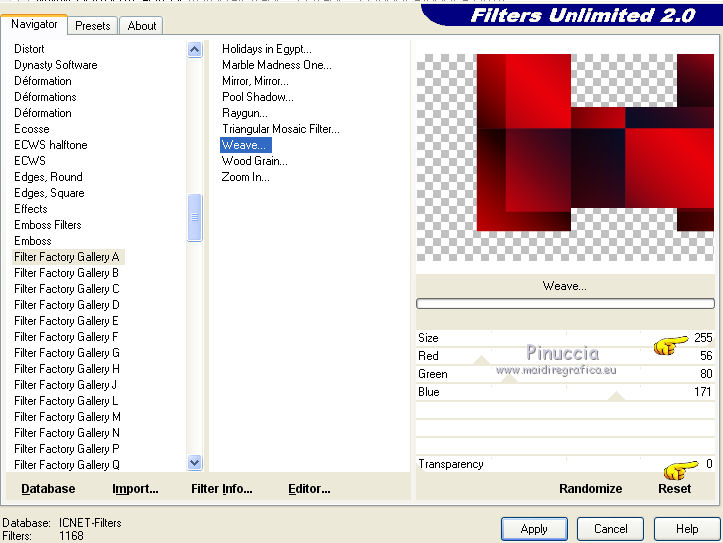Apply the Weave filter

click(534, 529)
